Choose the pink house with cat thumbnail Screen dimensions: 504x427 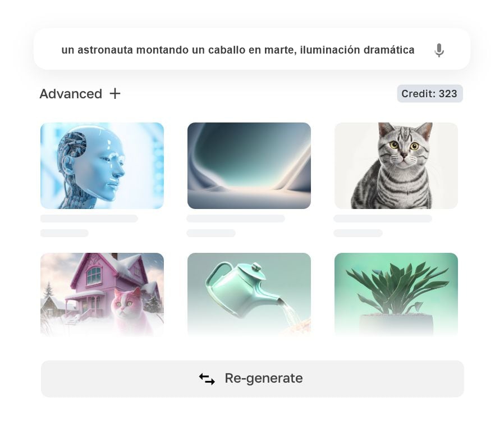click(x=102, y=294)
